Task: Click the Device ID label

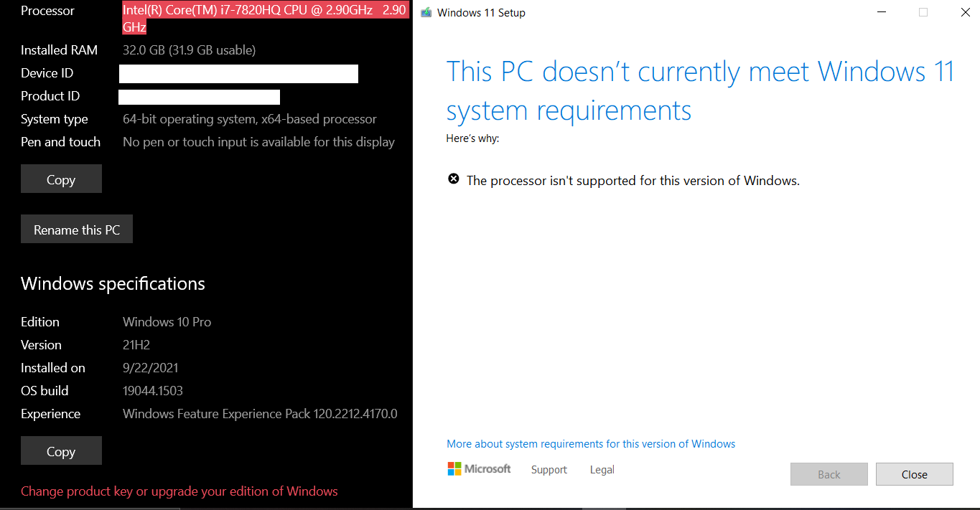Action: (47, 73)
